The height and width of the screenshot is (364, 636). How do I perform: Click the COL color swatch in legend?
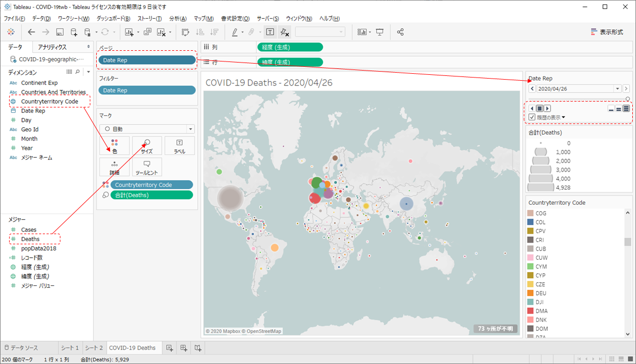tap(530, 222)
